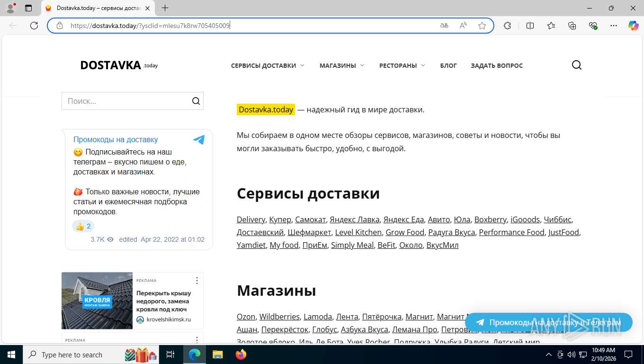Open tab actions menu icon
Screen dimensions: 644x364
(28, 8)
